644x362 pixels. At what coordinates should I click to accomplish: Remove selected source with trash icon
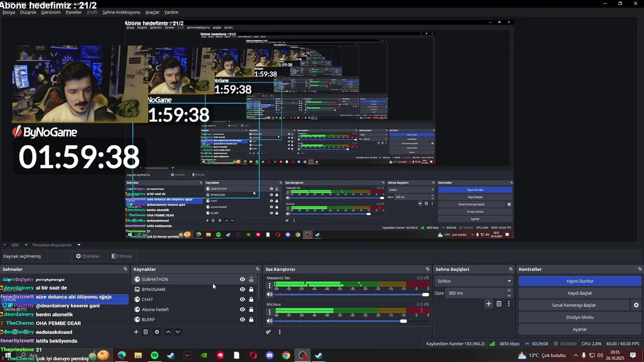tap(146, 332)
